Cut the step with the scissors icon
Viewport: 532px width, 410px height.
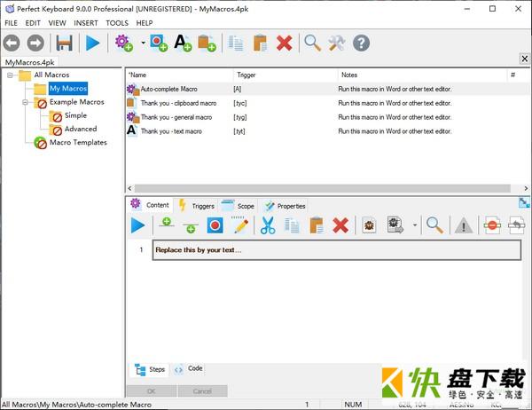coord(268,225)
